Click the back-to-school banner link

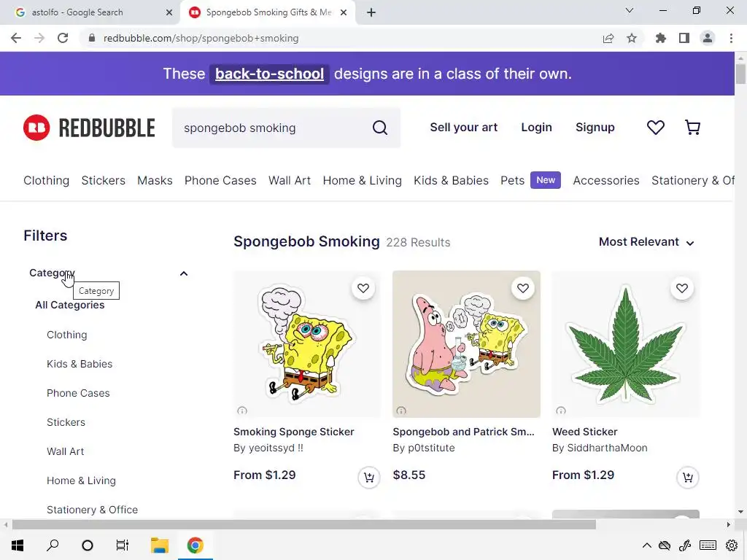(x=269, y=74)
